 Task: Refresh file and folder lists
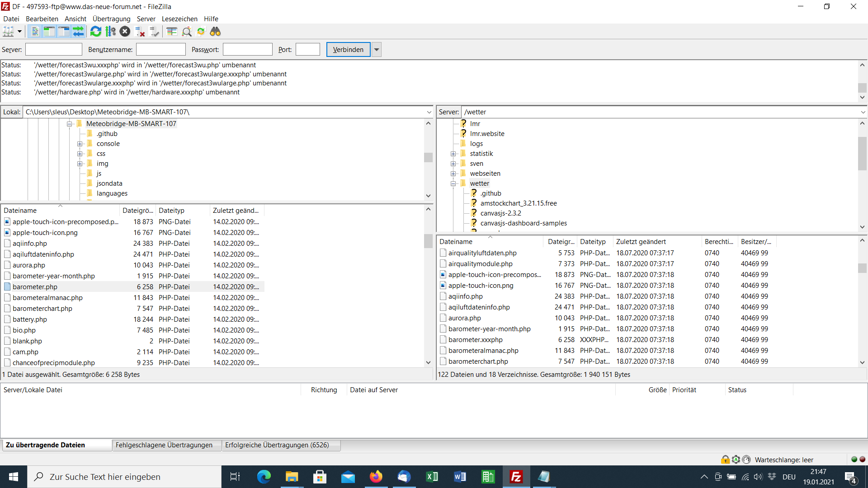coord(96,32)
